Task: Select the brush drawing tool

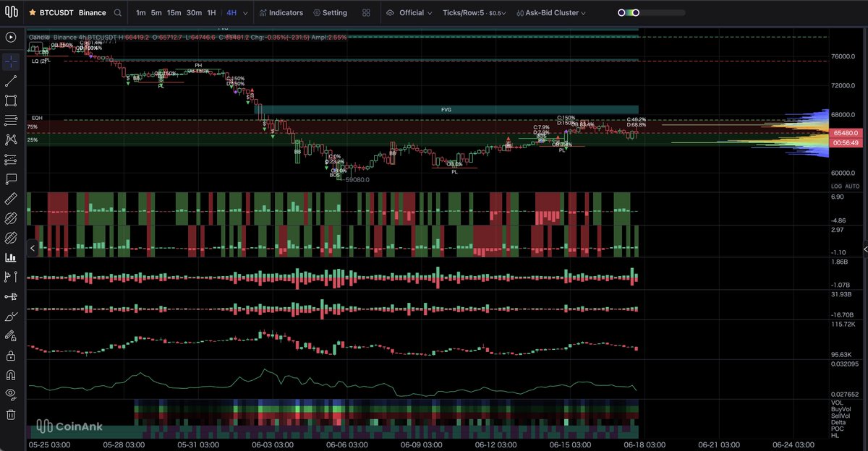Action: coord(11,316)
